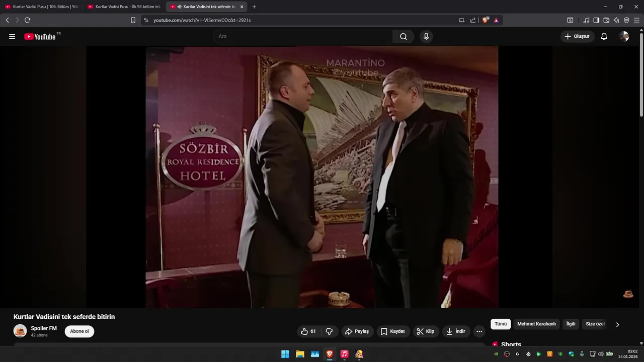
Task: Switch to İlk 93 bölüm tab
Action: [x=124, y=7]
